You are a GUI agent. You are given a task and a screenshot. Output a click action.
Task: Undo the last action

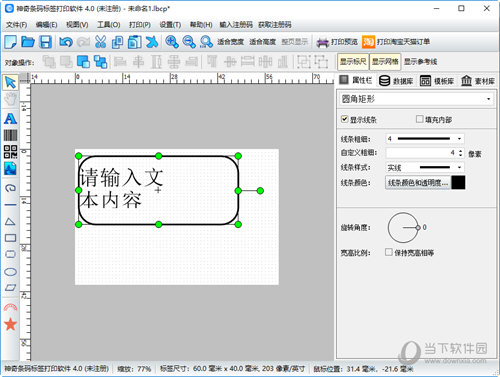pos(66,42)
